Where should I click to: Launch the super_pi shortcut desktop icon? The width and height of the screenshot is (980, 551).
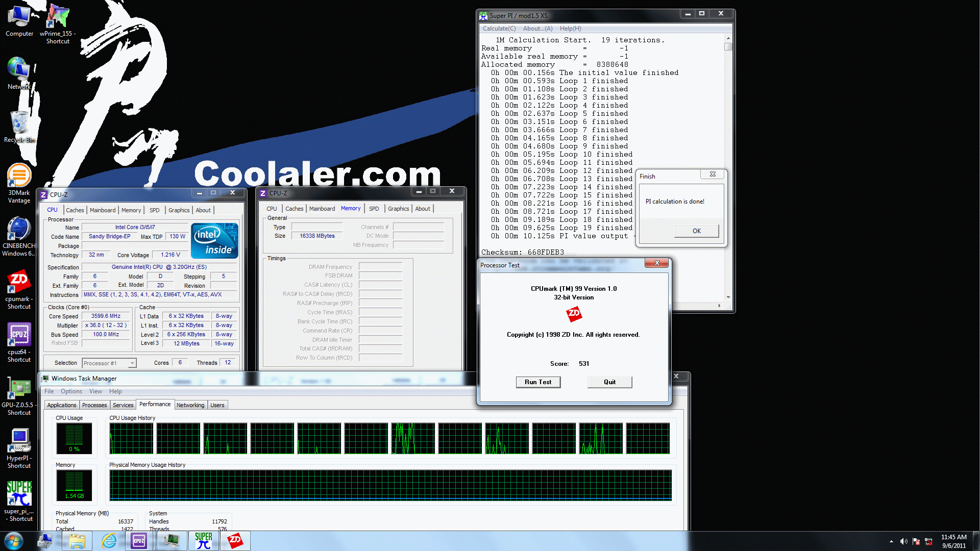click(19, 502)
